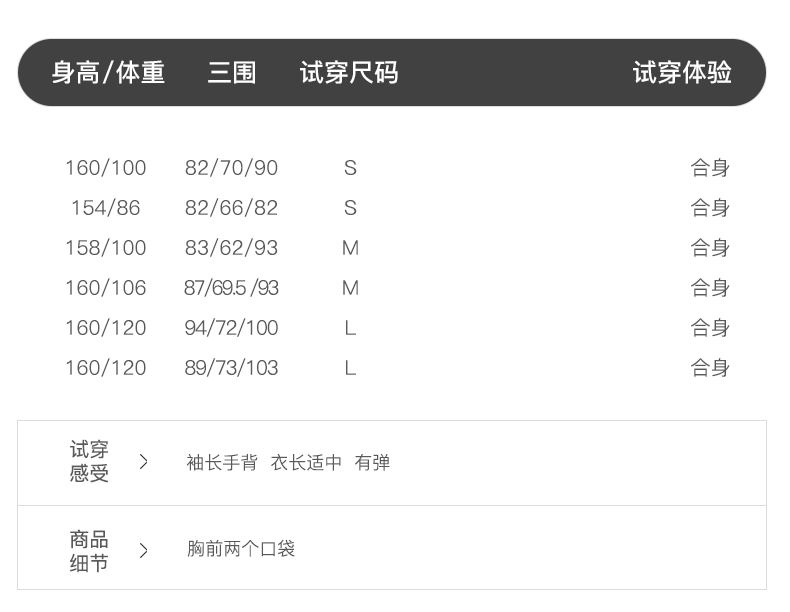Click the 胸前两个口袋 detail text
This screenshot has height=612, width=790.
241,549
